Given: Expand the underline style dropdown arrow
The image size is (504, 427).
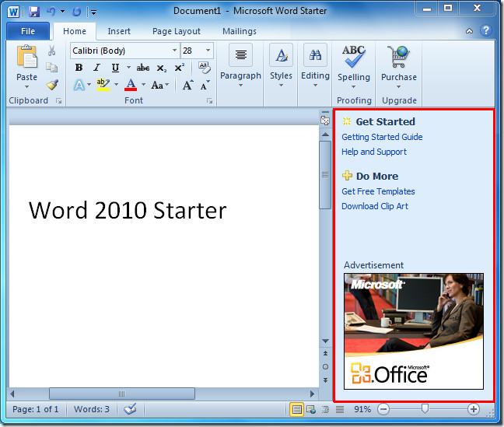Looking at the screenshot, I should [x=128, y=68].
